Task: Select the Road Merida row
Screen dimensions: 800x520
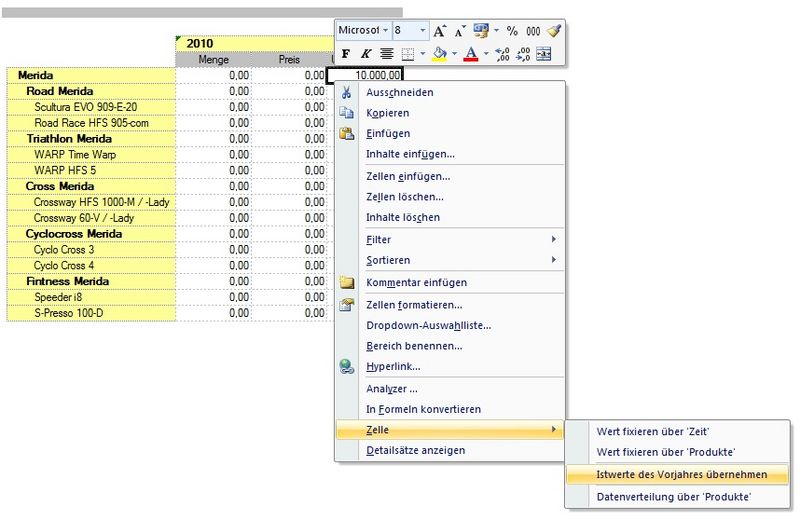Action: (x=91, y=91)
